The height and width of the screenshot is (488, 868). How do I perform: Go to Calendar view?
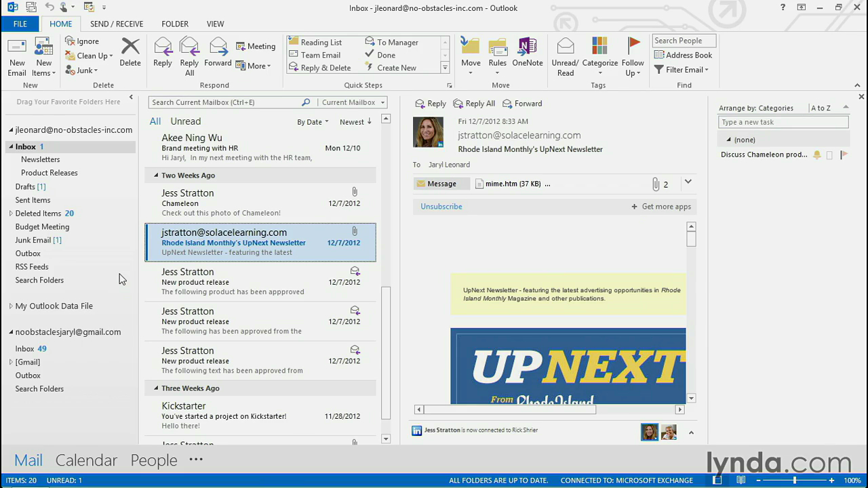86,460
